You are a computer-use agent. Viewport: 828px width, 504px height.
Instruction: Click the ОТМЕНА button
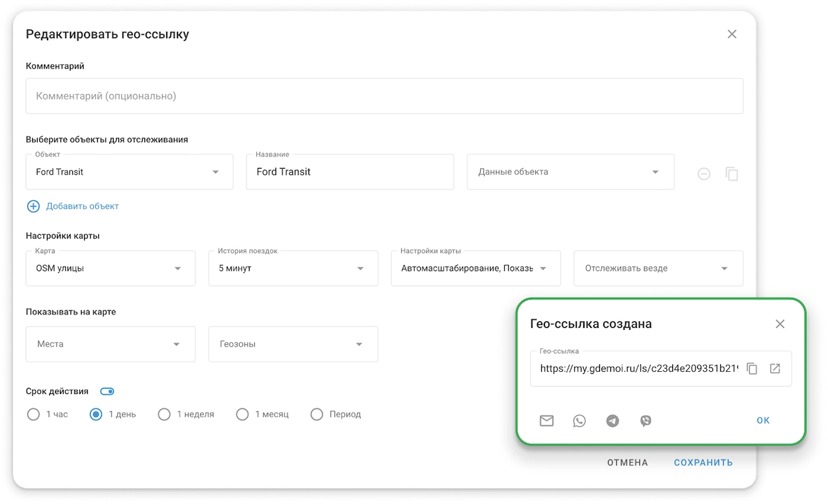coord(627,463)
